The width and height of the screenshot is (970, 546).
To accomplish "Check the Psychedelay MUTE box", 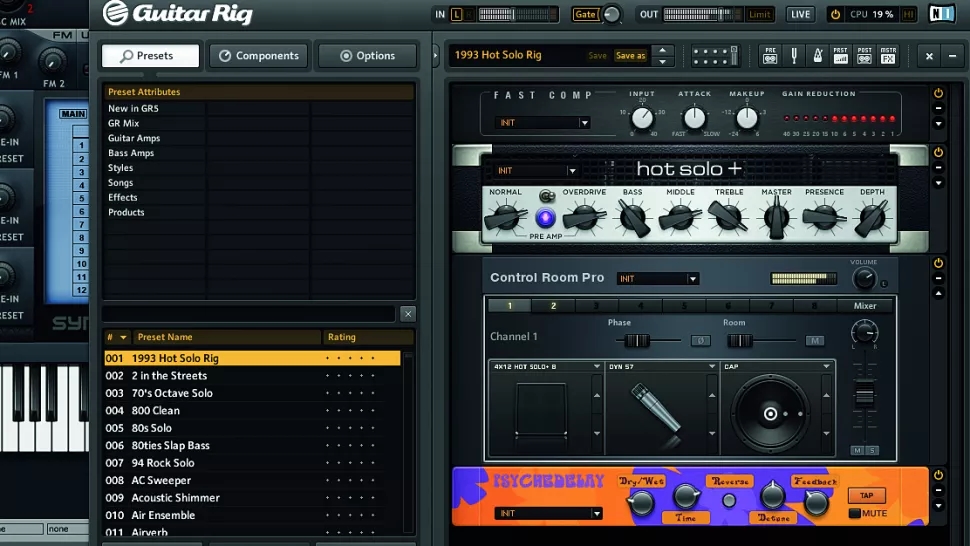I will point(853,513).
